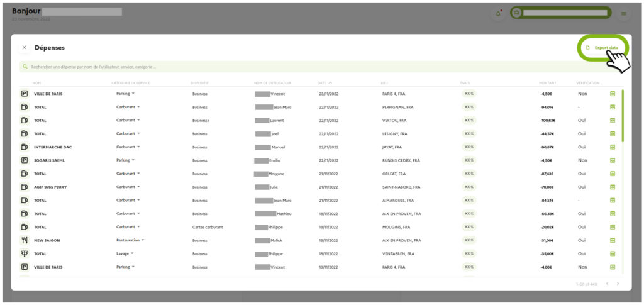View details eye icon for -90,87€ expense

tap(612, 147)
